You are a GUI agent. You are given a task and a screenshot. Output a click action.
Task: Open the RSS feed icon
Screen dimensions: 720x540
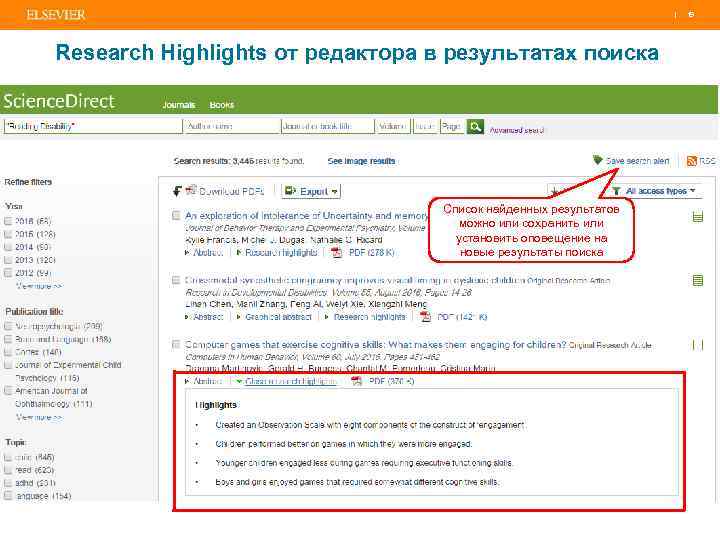[692, 161]
